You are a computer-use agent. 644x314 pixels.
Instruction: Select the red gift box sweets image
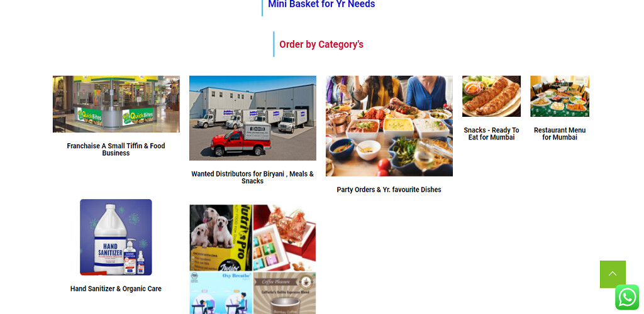pyautogui.click(x=285, y=238)
